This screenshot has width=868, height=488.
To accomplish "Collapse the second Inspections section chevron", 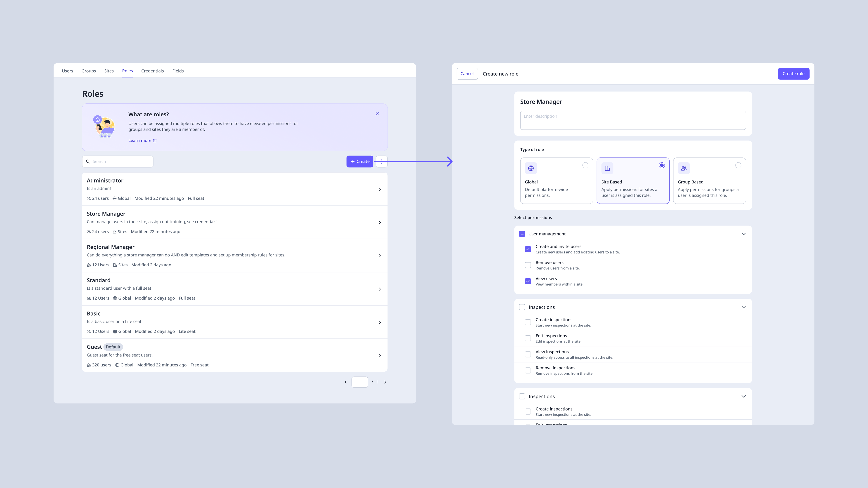I will pos(744,396).
